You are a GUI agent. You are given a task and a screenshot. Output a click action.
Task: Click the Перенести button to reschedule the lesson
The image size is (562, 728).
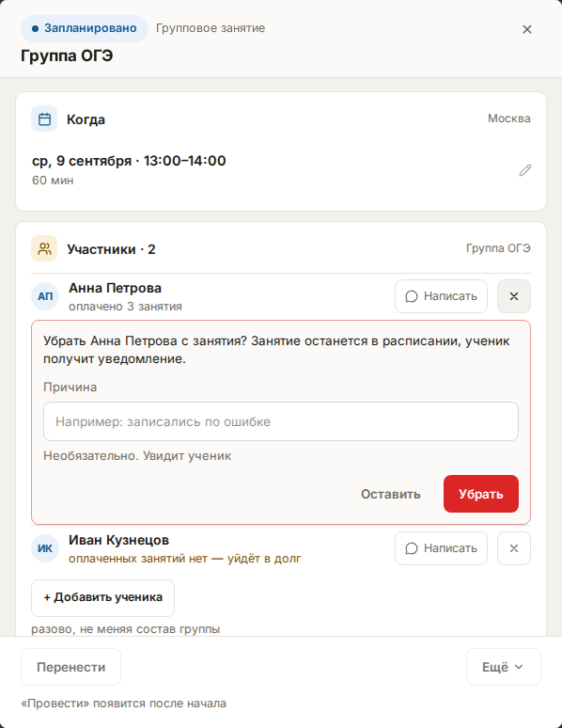(x=71, y=667)
